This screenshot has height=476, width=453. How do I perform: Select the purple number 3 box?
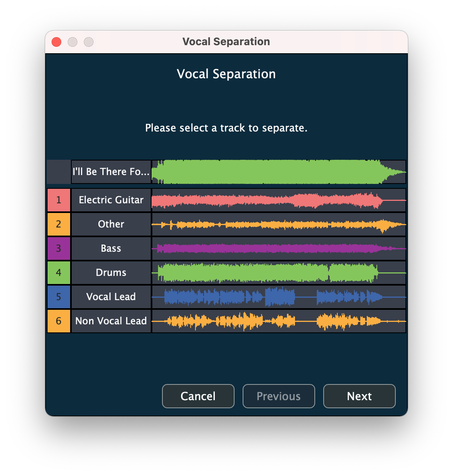click(x=59, y=248)
